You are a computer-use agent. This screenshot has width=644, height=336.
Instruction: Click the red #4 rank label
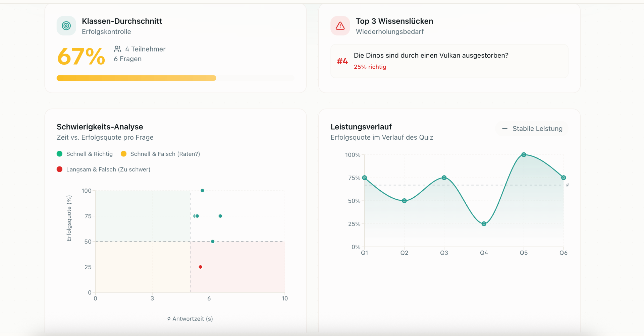coord(342,61)
